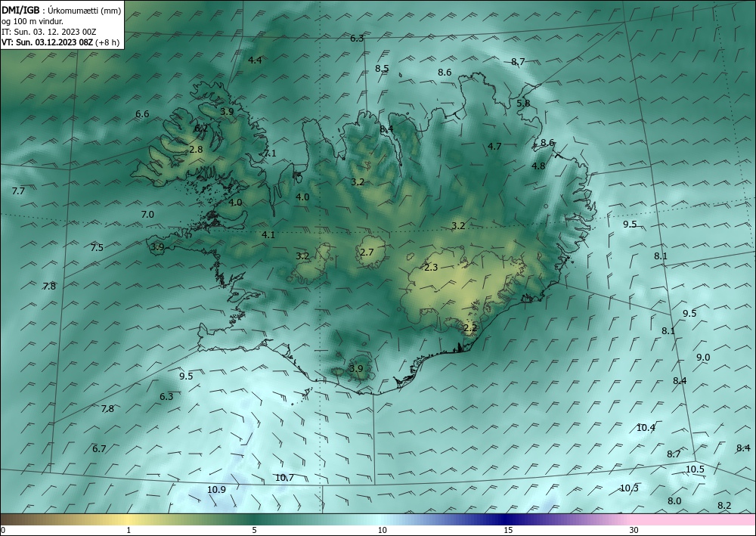Image resolution: width=756 pixels, height=536 pixels.
Task: Click the 7.0 value label on the map
Action: (147, 215)
